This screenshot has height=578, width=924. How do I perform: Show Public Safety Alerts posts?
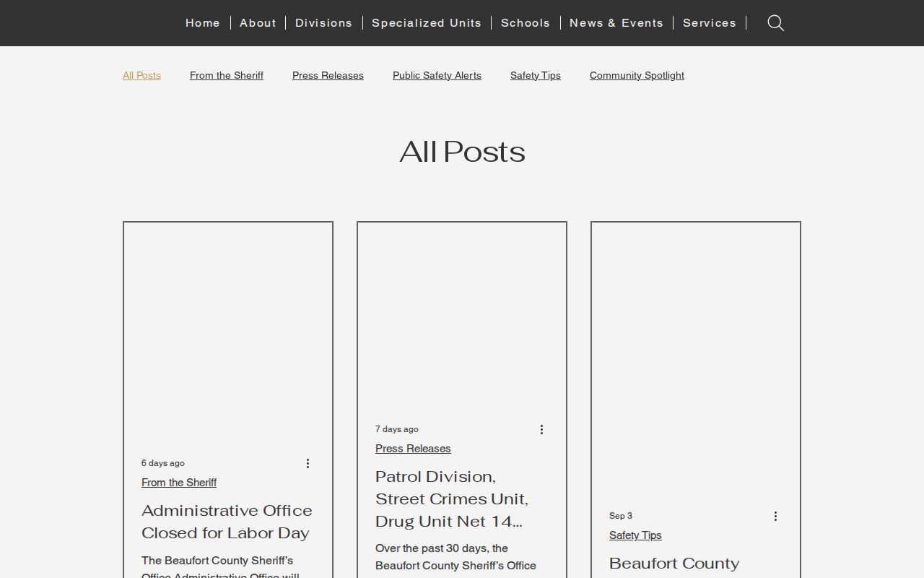pyautogui.click(x=437, y=75)
